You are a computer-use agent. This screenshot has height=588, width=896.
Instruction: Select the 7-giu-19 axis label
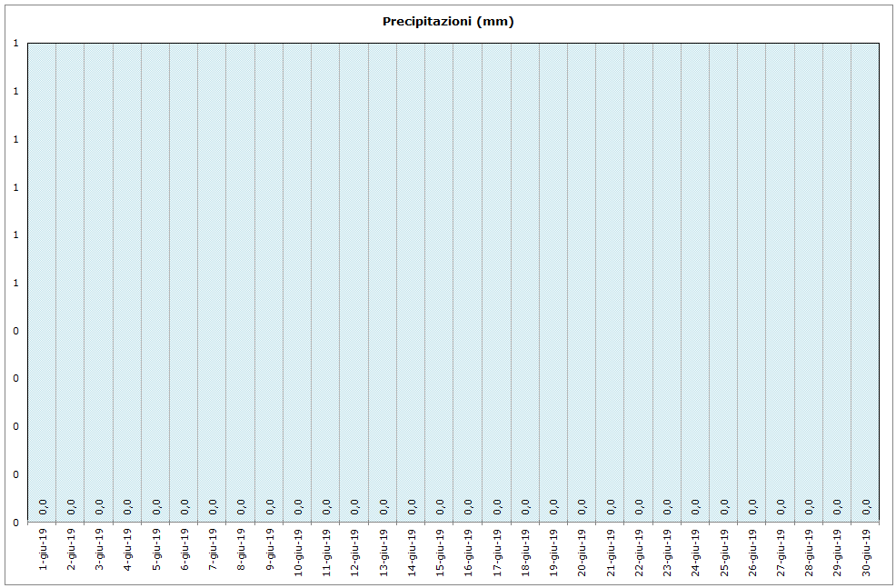pyautogui.click(x=213, y=549)
